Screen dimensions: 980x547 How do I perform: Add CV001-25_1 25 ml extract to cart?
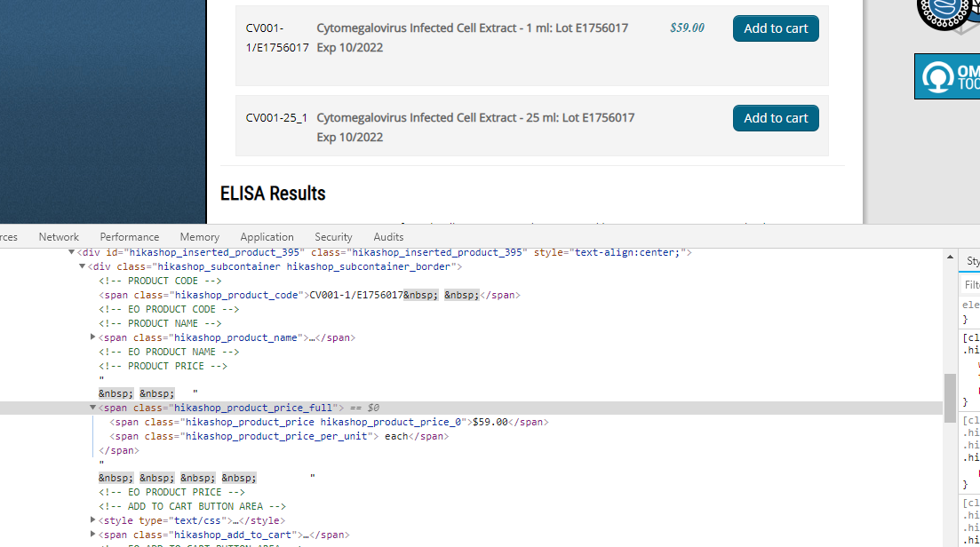(776, 118)
